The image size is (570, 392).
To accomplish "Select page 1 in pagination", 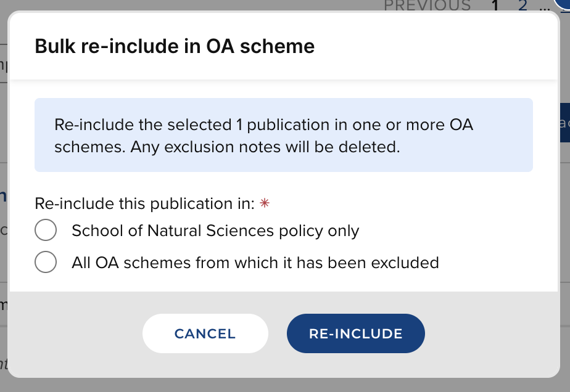I will (x=495, y=6).
